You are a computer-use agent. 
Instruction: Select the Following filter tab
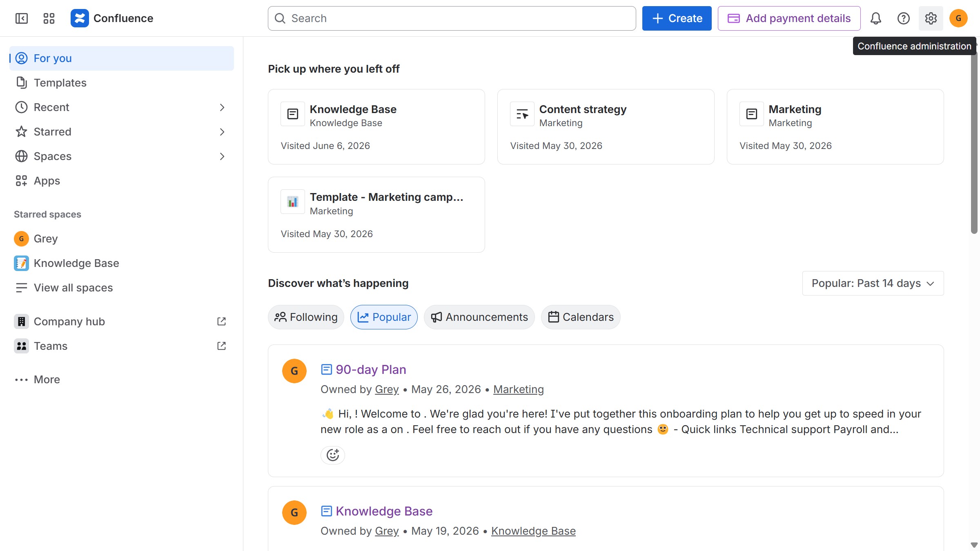pyautogui.click(x=306, y=317)
